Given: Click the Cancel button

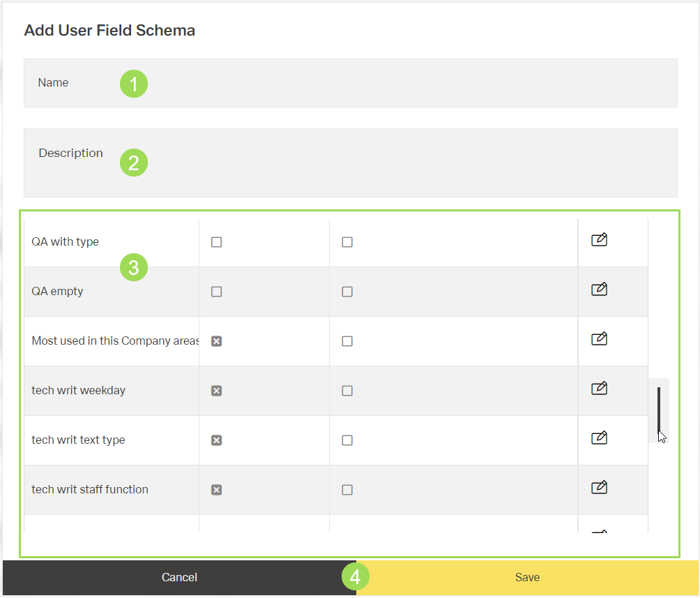Looking at the screenshot, I should pyautogui.click(x=179, y=577).
